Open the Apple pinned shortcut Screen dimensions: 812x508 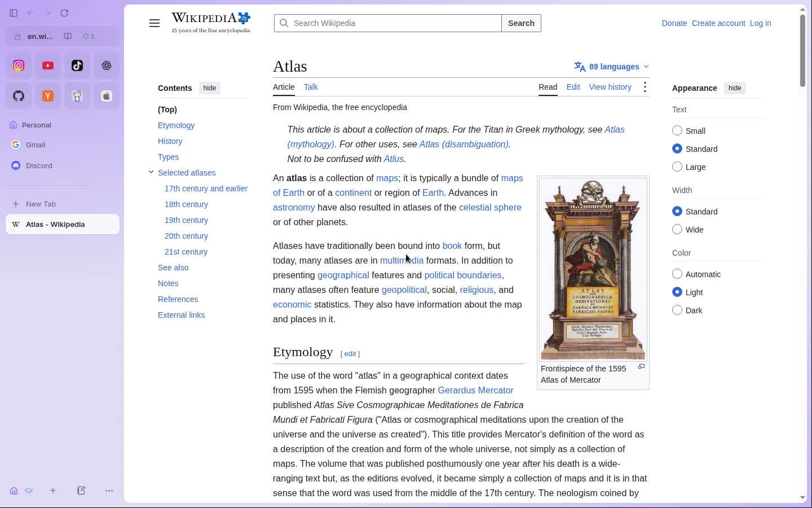pyautogui.click(x=107, y=96)
